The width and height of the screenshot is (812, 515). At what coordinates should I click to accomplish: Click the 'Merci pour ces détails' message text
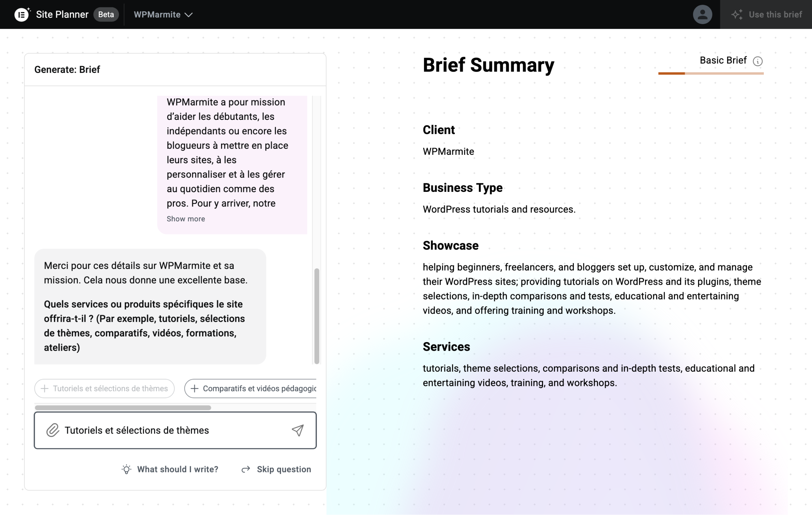tap(146, 273)
